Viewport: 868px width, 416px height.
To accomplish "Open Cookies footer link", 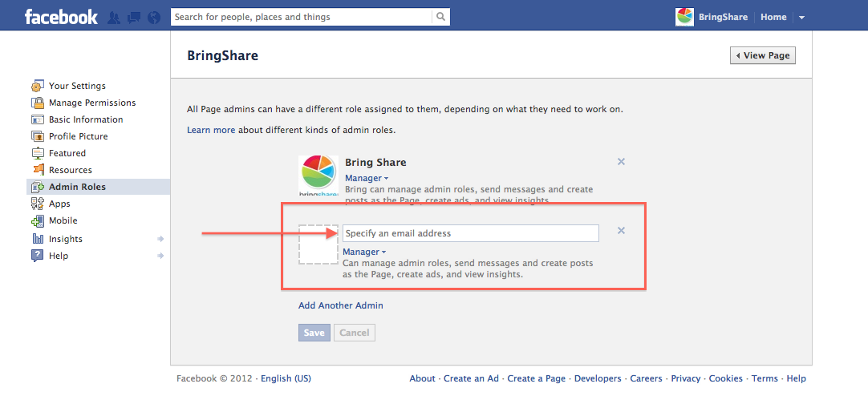I will [x=726, y=378].
